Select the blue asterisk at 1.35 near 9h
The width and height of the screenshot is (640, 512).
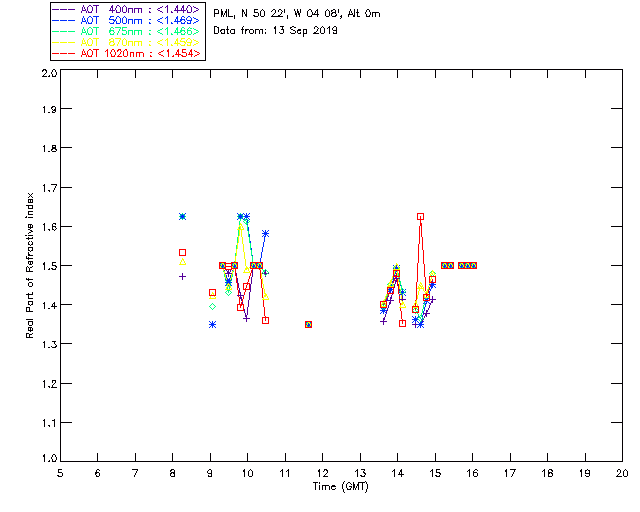(x=212, y=325)
